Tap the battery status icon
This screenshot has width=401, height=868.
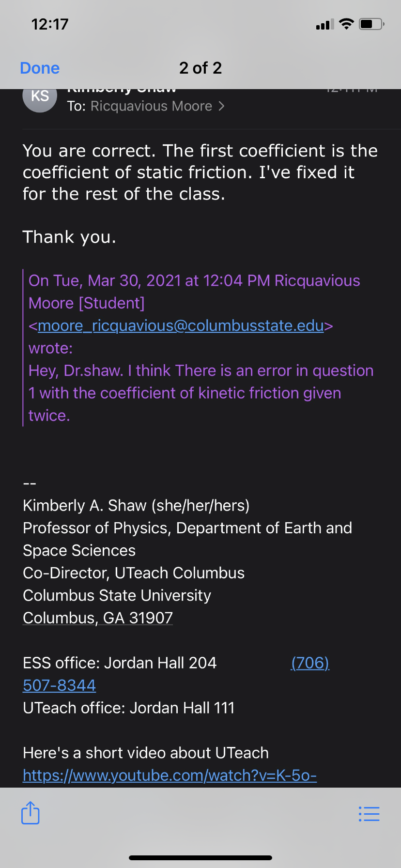point(371,24)
